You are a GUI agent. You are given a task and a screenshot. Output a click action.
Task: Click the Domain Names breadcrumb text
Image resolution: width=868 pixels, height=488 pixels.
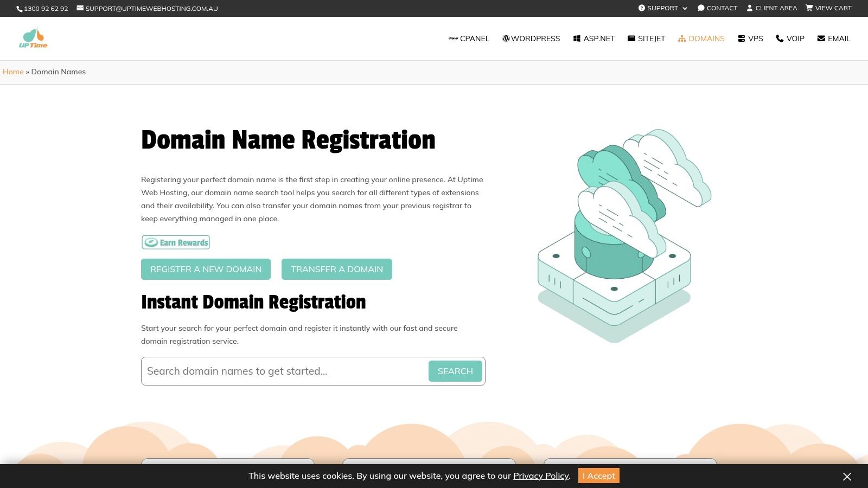tap(59, 72)
